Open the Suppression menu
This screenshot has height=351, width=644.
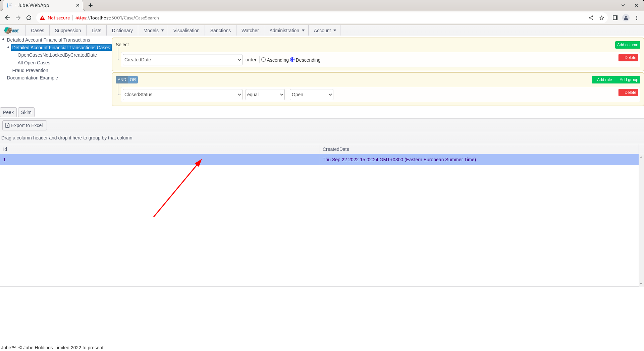(x=68, y=31)
